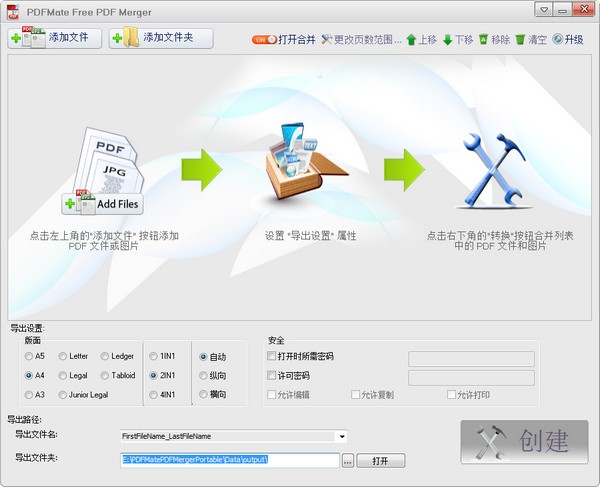Click the 打开 open folder button
The image size is (600, 487).
coord(380,461)
